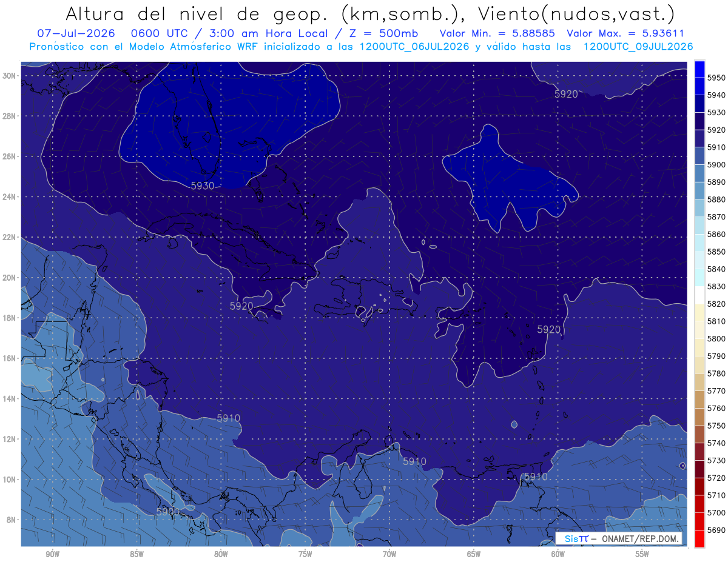The width and height of the screenshot is (728, 562).
Task: Click the 5820 value on the color scale
Action: click(716, 304)
